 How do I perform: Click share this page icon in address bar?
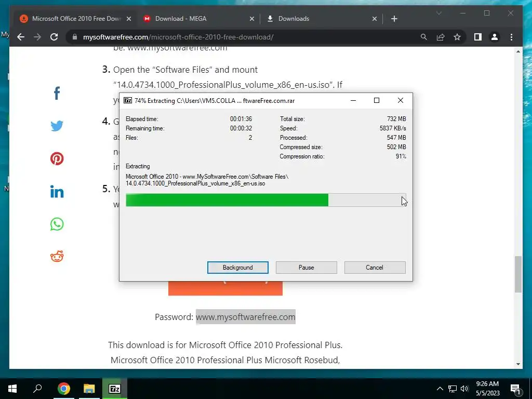pyautogui.click(x=441, y=37)
